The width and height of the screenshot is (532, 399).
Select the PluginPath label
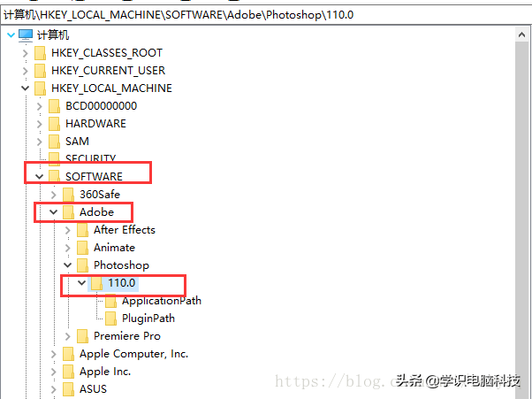(x=148, y=318)
